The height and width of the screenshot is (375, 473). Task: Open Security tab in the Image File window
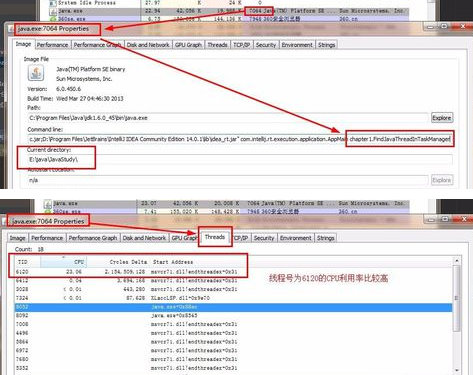(x=266, y=45)
